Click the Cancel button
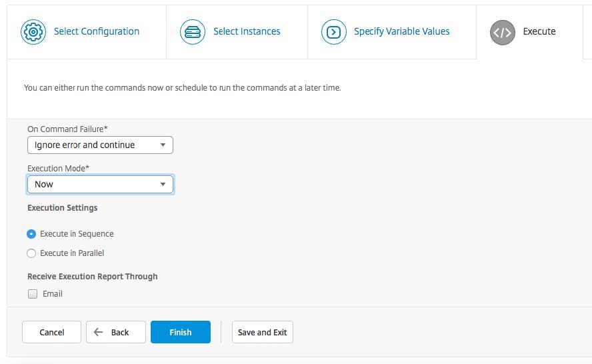 51,332
